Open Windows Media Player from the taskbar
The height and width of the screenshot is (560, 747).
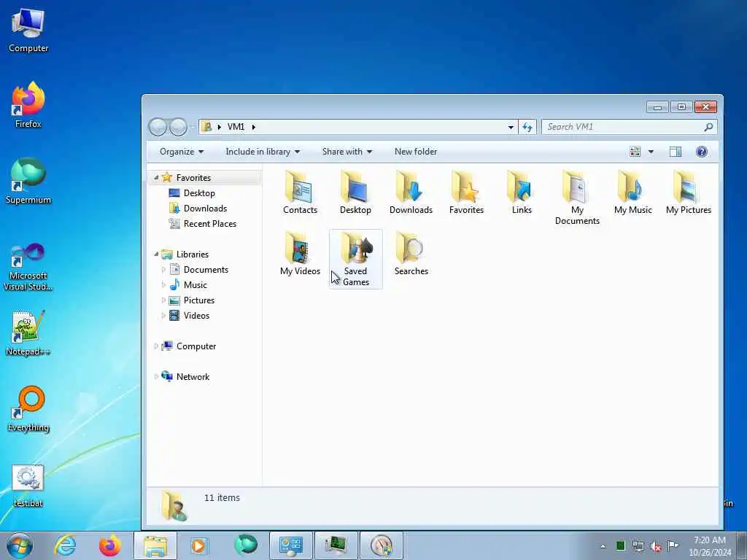[198, 545]
